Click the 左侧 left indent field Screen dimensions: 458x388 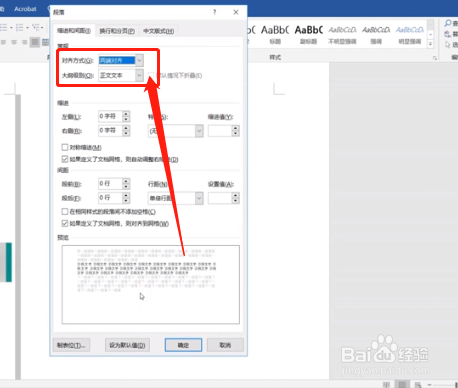pyautogui.click(x=110, y=116)
